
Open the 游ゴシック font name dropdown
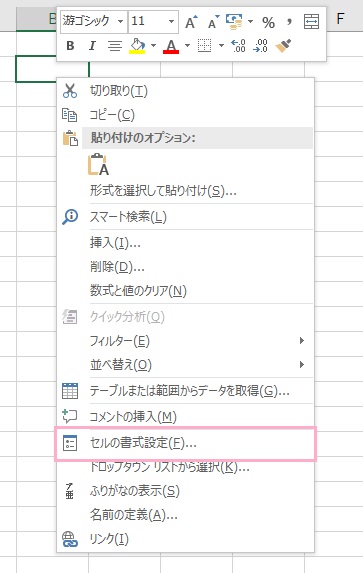(x=120, y=21)
